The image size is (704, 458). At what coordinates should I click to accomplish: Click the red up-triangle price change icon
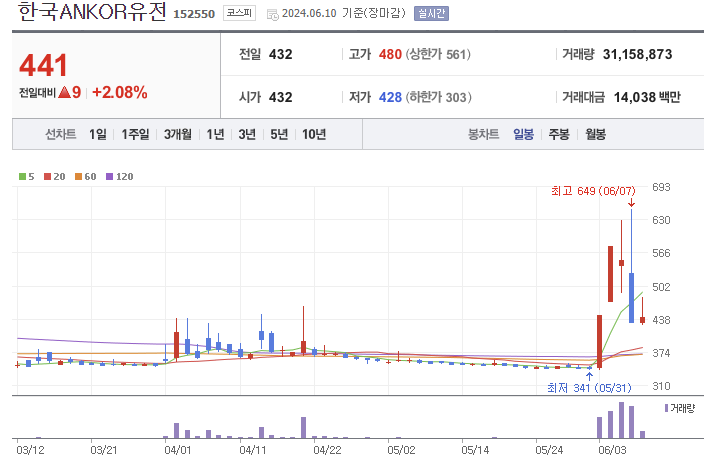(x=65, y=92)
